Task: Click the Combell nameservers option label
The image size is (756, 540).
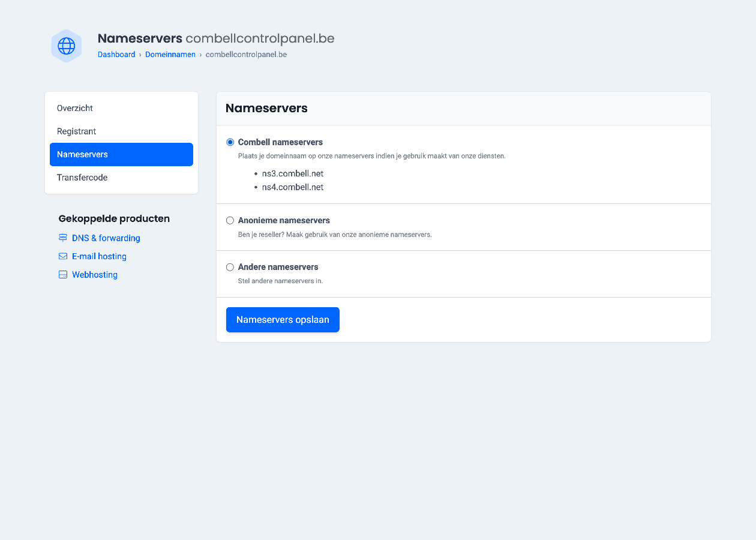Action: [280, 142]
